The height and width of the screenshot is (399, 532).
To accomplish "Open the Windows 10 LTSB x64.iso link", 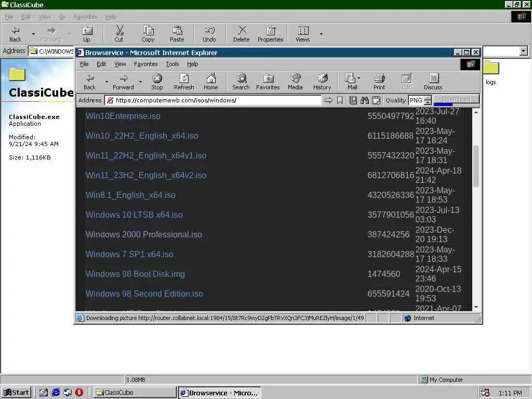I will (x=134, y=215).
